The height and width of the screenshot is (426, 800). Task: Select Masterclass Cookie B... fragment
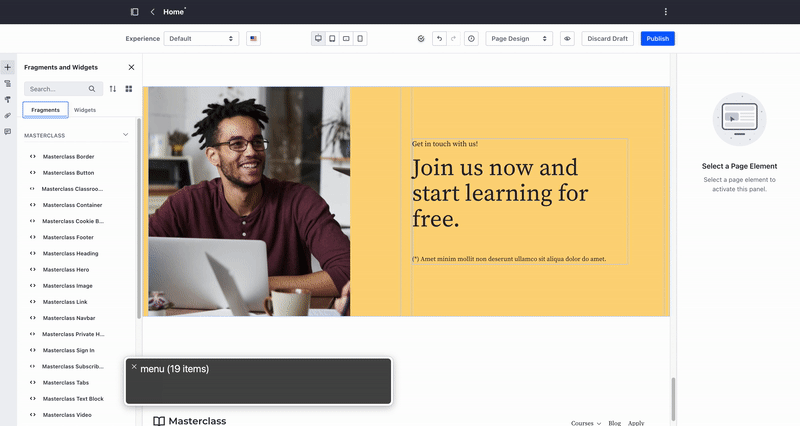(73, 221)
